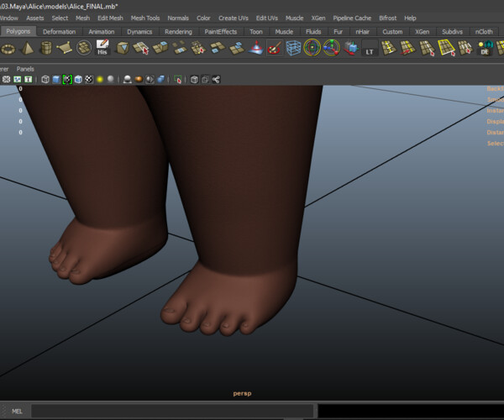Toggle the blue squares panel toolbar icon
This screenshot has width=504, height=420.
[18, 79]
